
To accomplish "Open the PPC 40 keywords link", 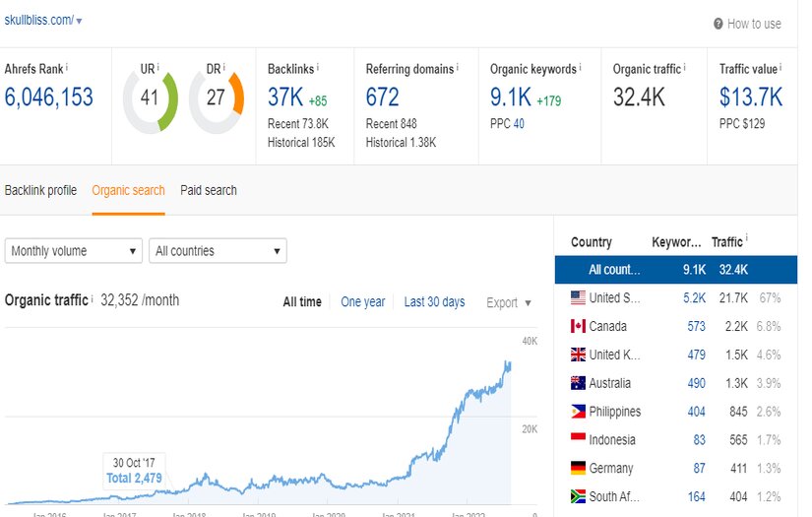I will tap(519, 124).
